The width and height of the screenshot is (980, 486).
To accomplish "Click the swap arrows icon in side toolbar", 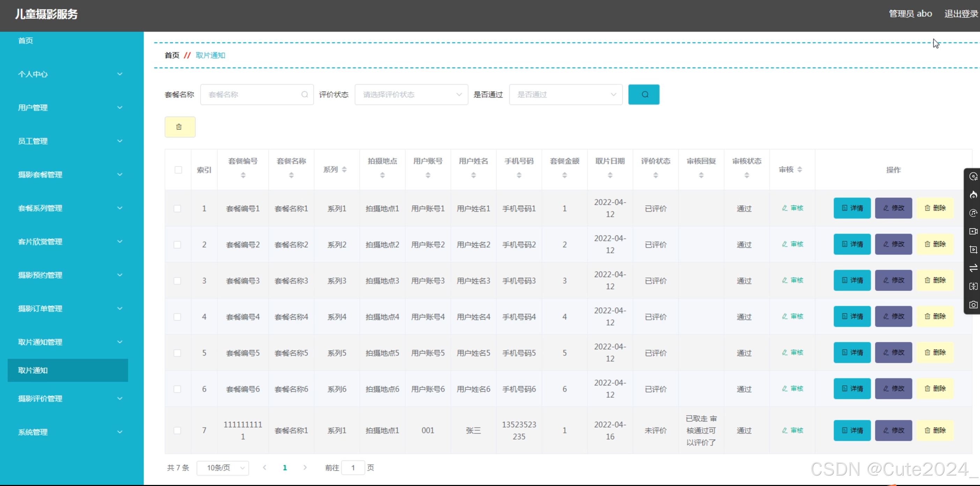I will (973, 268).
